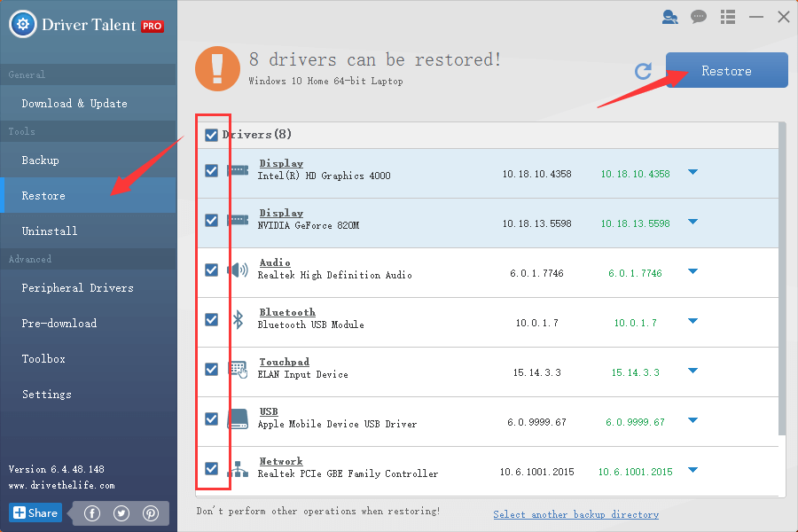The height and width of the screenshot is (532, 798).
Task: Click the Display link for NVIDIA GeForce
Action: pos(281,213)
